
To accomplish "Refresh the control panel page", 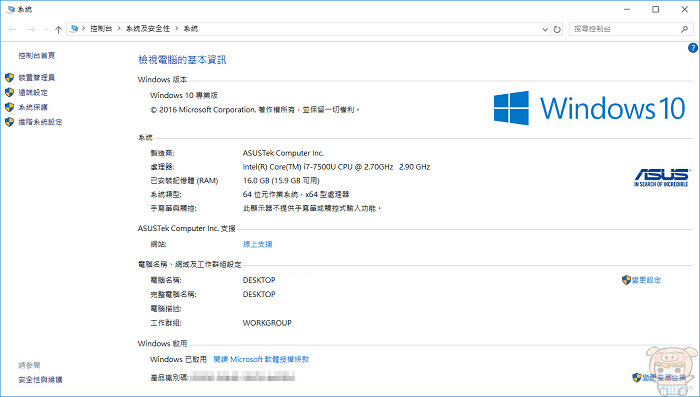I will [557, 29].
